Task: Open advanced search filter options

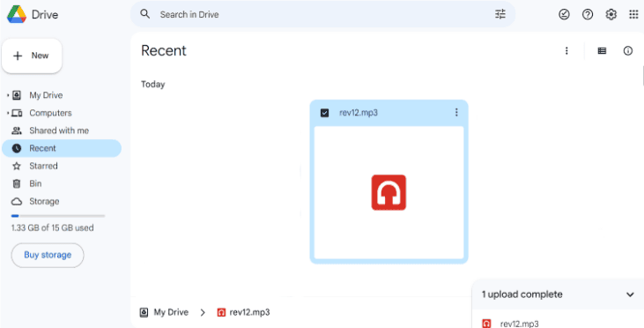Action: point(500,14)
